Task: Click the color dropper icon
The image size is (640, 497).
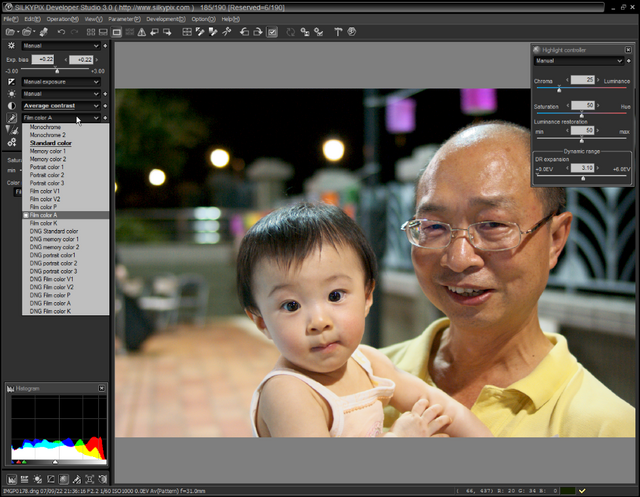Action: [x=11, y=118]
